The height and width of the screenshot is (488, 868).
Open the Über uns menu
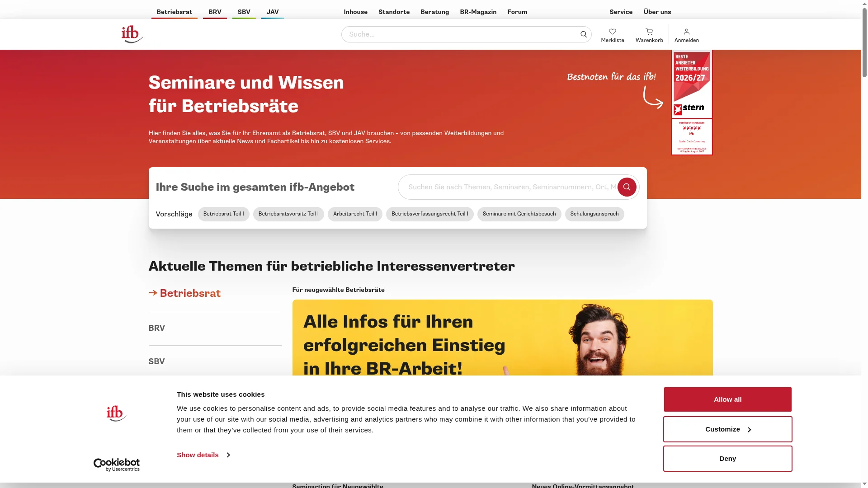coord(657,12)
